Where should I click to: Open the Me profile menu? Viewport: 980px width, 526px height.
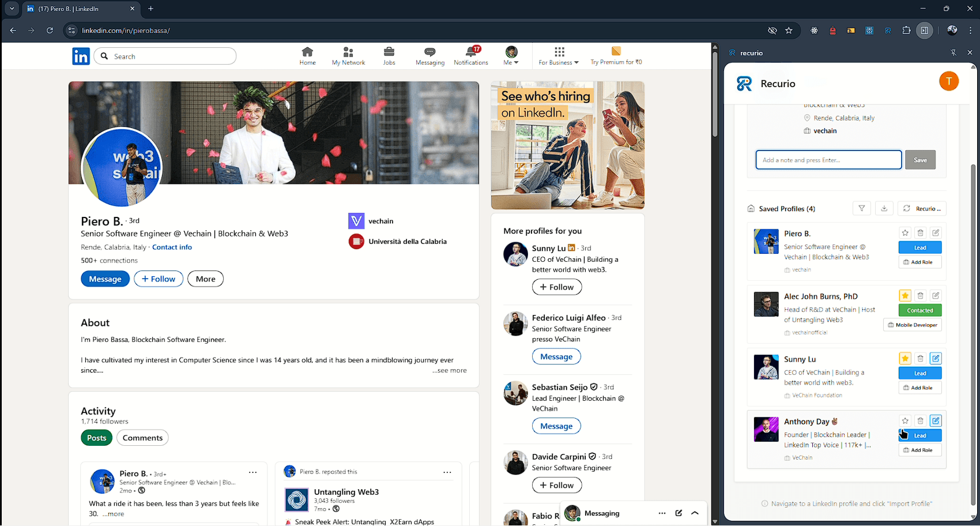(x=511, y=56)
